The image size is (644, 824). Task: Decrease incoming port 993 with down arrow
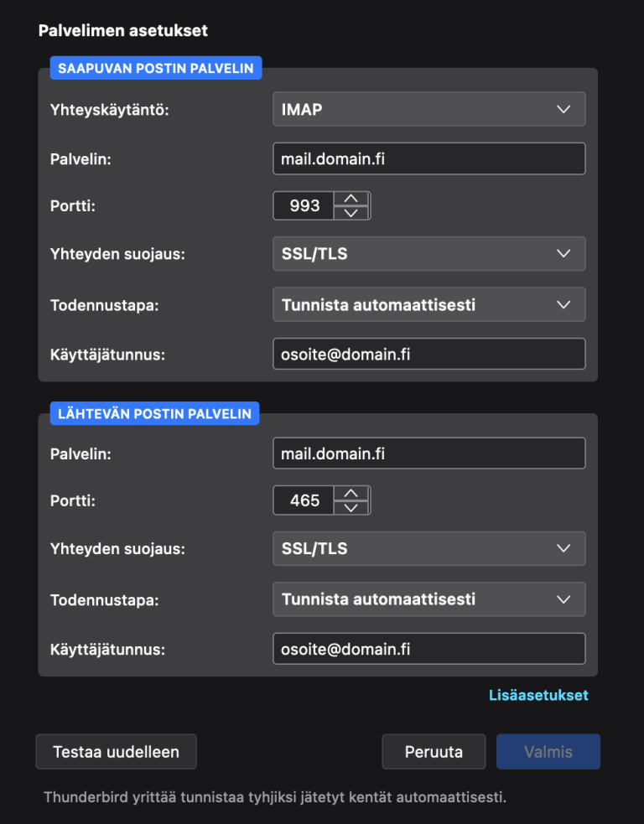tap(351, 213)
